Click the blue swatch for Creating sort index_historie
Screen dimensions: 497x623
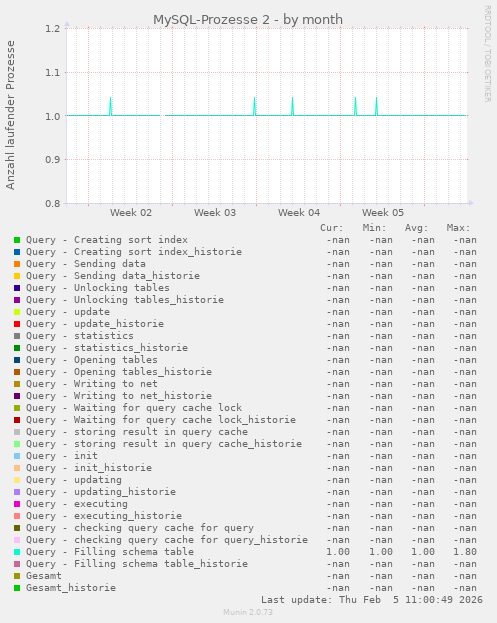pyautogui.click(x=17, y=252)
